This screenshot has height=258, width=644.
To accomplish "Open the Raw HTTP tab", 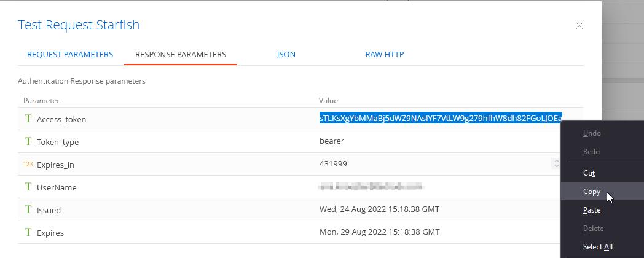I will pyautogui.click(x=385, y=54).
